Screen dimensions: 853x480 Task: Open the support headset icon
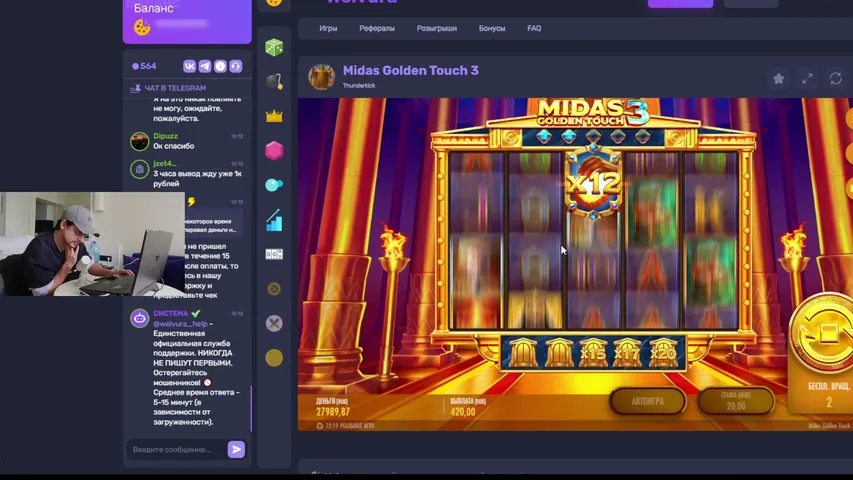click(x=236, y=66)
